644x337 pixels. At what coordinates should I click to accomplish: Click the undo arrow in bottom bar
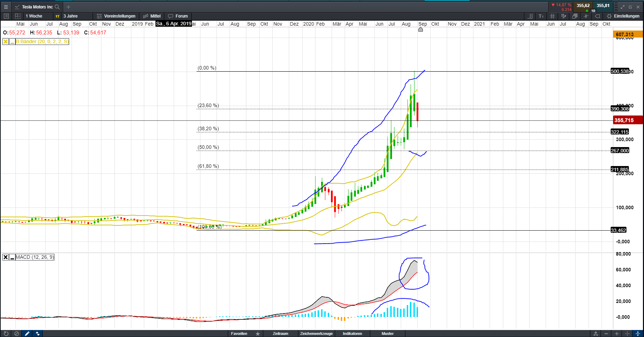6,333
